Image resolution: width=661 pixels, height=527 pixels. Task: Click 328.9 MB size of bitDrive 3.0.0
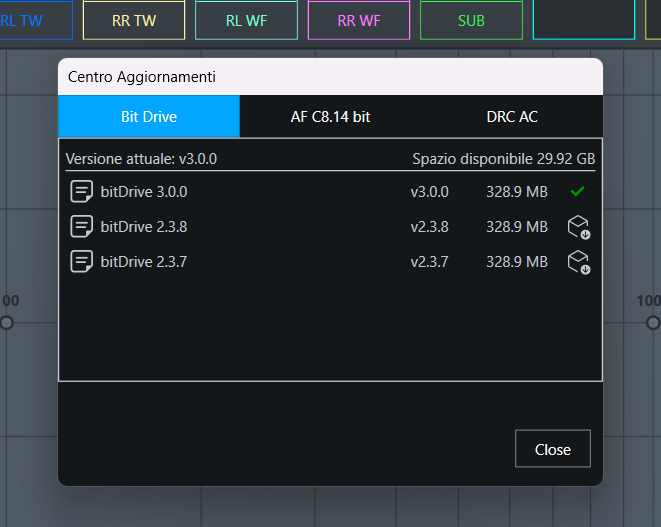click(x=517, y=192)
